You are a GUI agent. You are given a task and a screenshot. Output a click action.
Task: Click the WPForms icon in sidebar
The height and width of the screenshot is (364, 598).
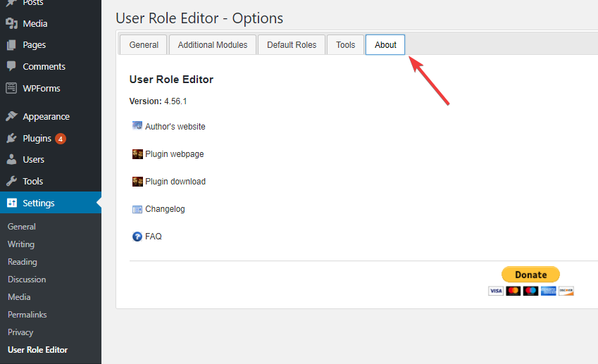coord(11,89)
